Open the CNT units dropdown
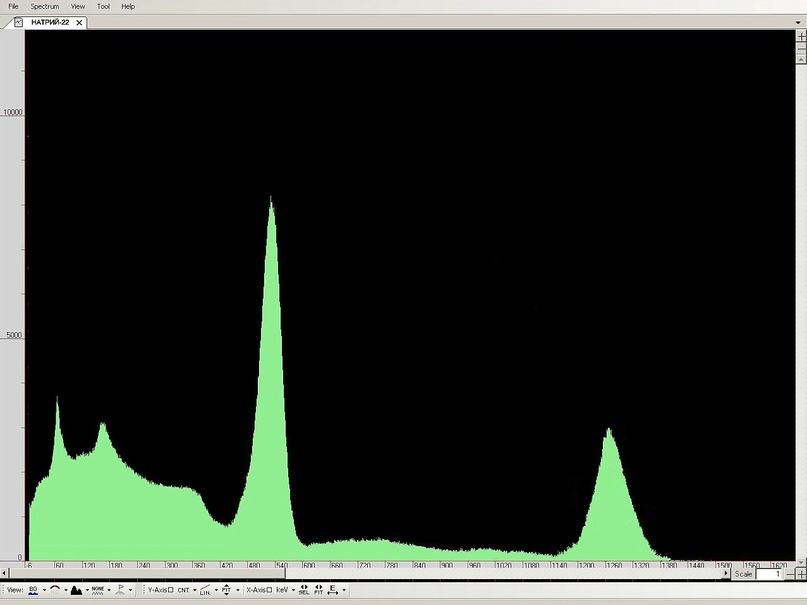 [x=186, y=590]
